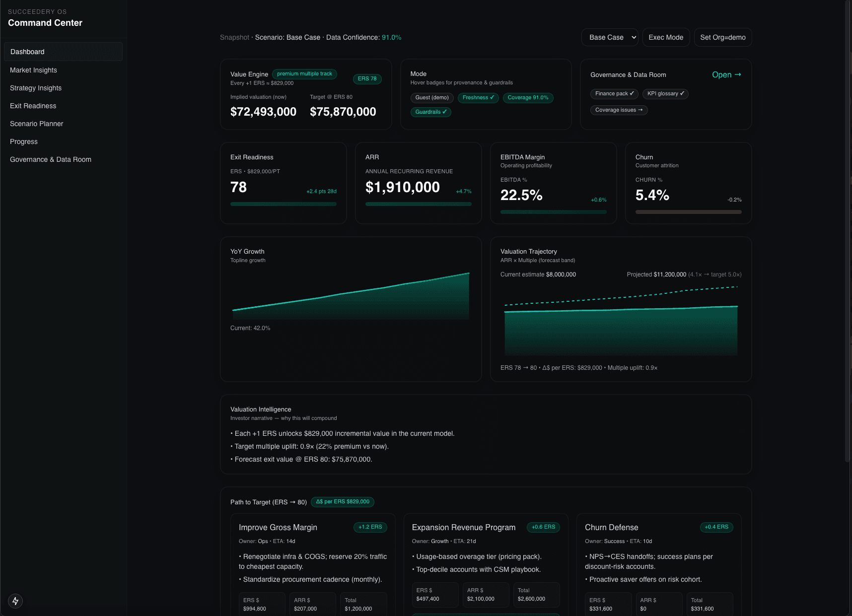
Task: Select the Δ$ per ERS $829,000 badge
Action: tap(343, 502)
